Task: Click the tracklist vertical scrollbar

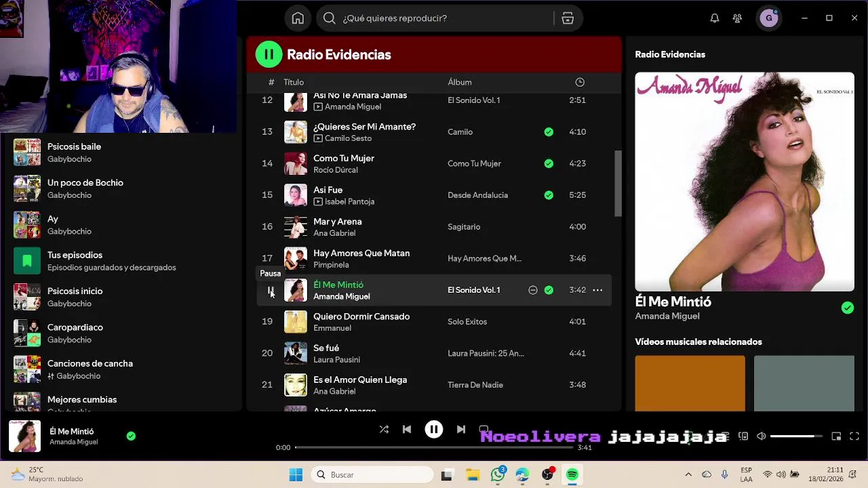Action: pos(618,183)
